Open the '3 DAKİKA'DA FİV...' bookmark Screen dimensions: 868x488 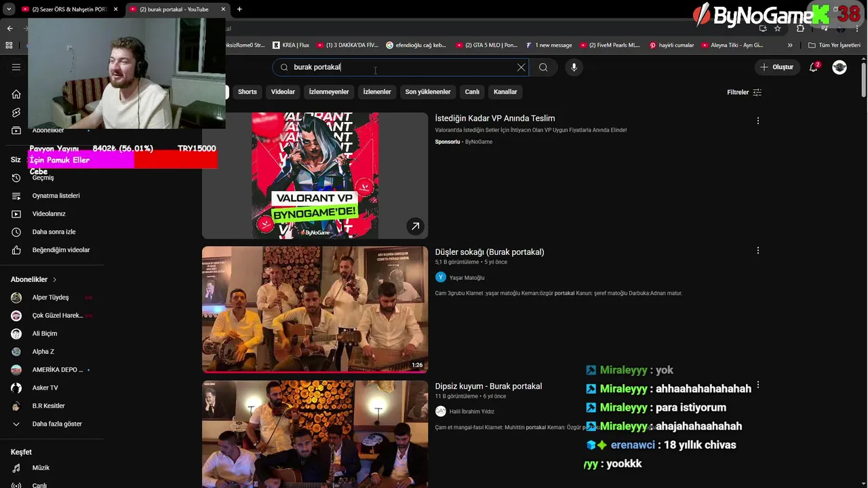click(x=347, y=45)
